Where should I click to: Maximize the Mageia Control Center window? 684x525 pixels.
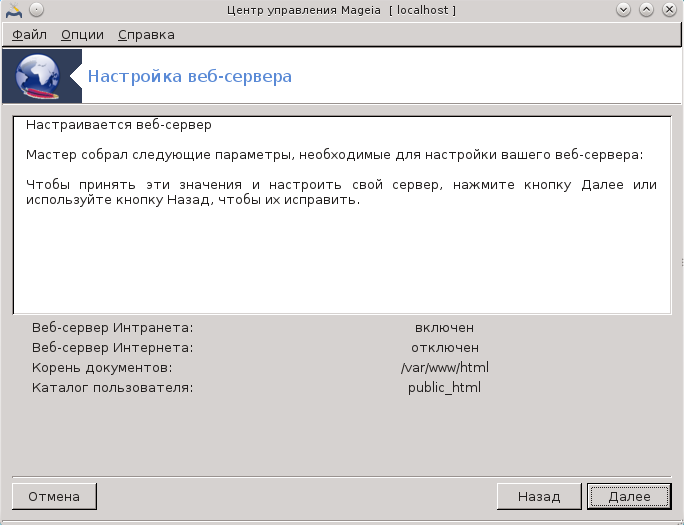pyautogui.click(x=646, y=10)
